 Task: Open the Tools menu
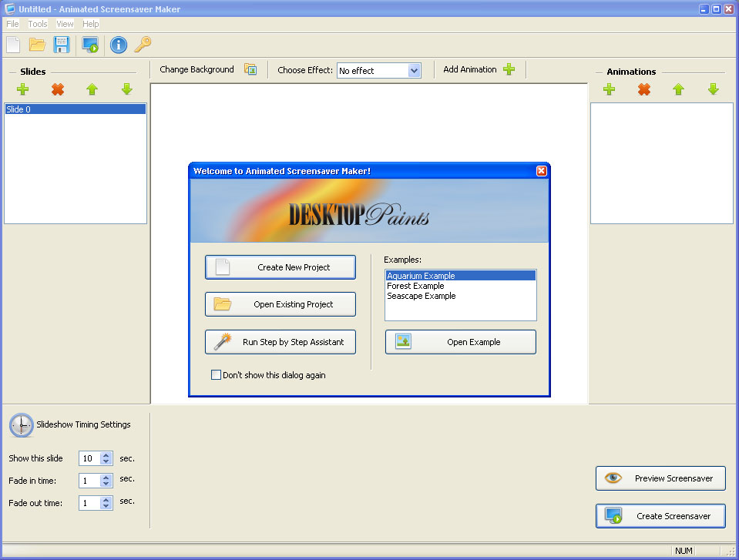point(38,24)
